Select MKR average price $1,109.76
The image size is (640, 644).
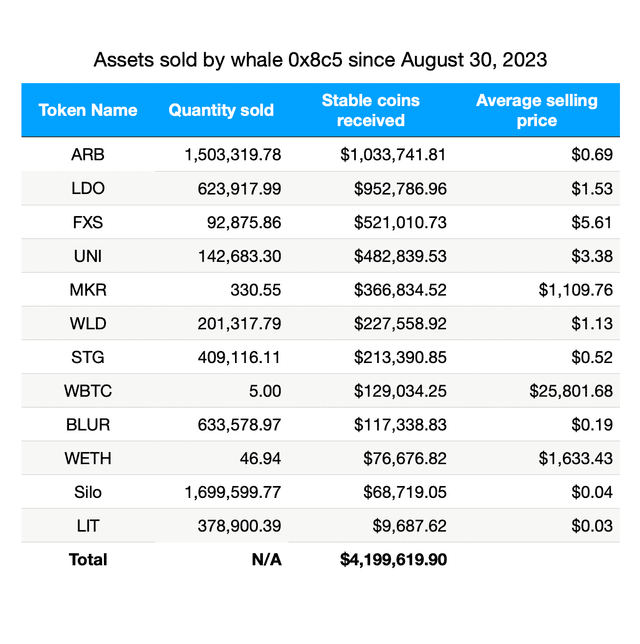click(571, 290)
